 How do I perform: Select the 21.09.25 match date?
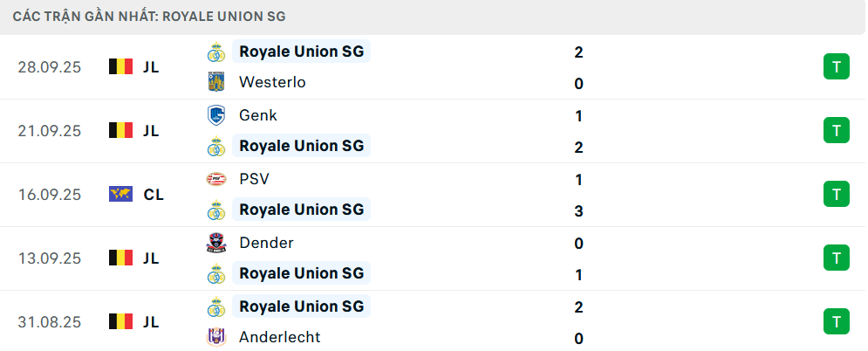tap(49, 130)
